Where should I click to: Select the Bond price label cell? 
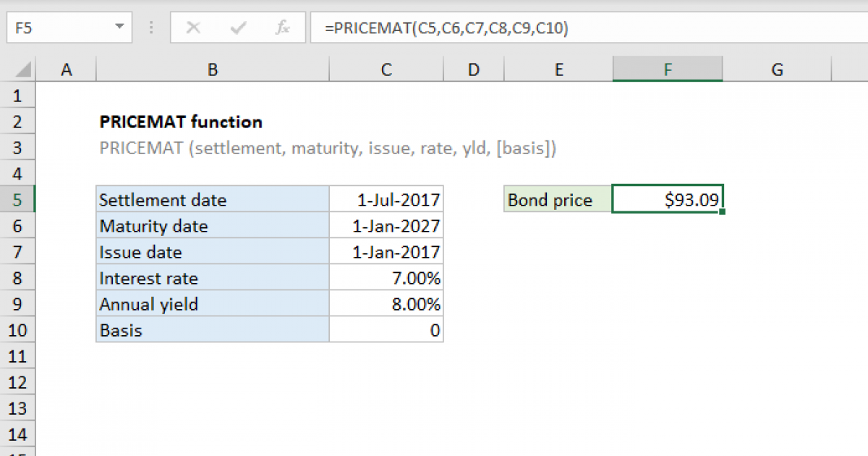(557, 199)
